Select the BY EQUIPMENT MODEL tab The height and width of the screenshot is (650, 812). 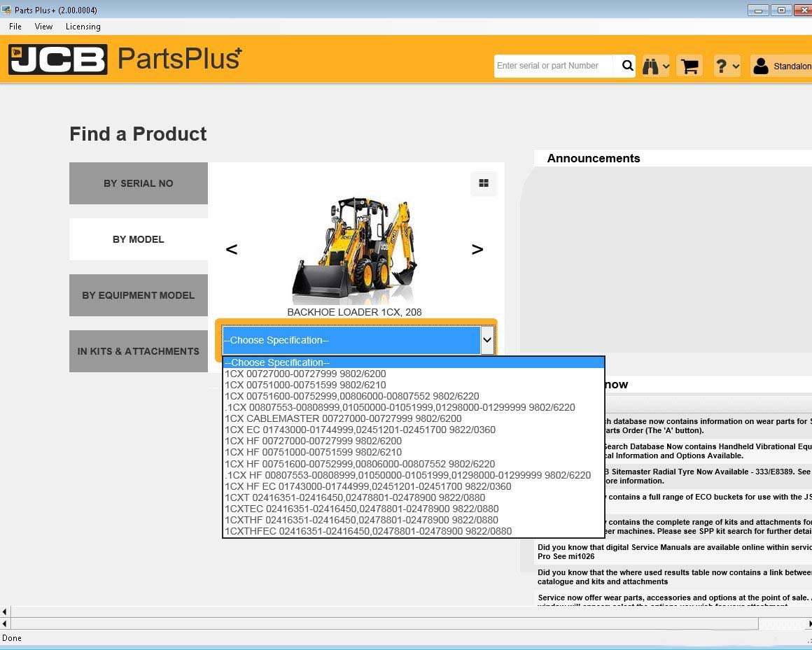click(x=139, y=295)
